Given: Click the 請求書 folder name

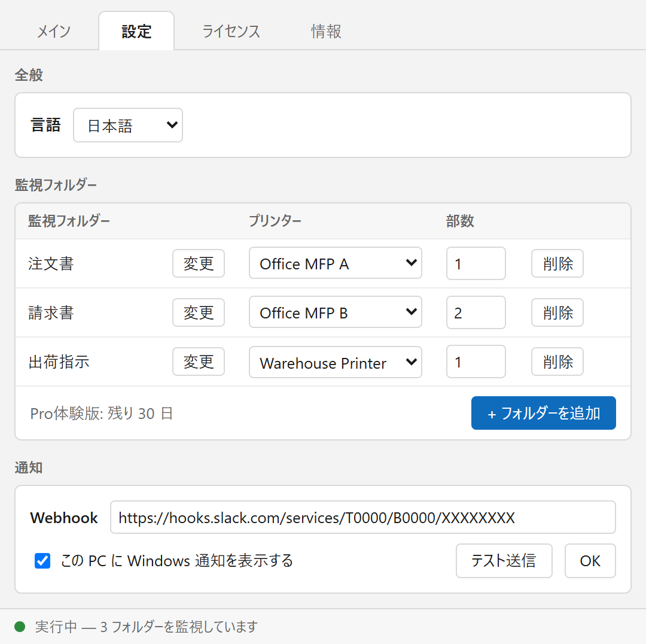Looking at the screenshot, I should tap(51, 313).
